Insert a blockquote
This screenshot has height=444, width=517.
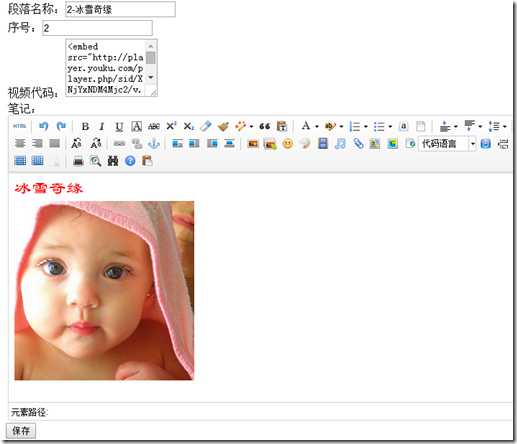click(x=265, y=126)
